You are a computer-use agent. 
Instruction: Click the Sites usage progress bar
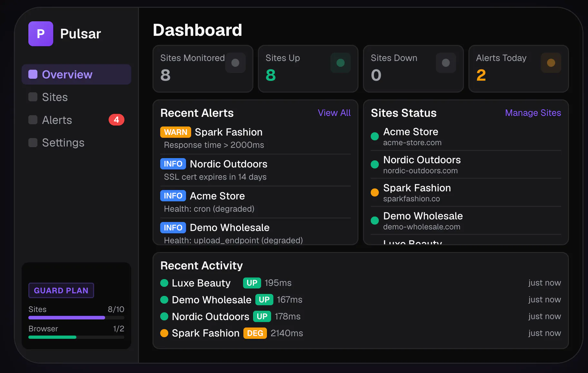click(76, 318)
